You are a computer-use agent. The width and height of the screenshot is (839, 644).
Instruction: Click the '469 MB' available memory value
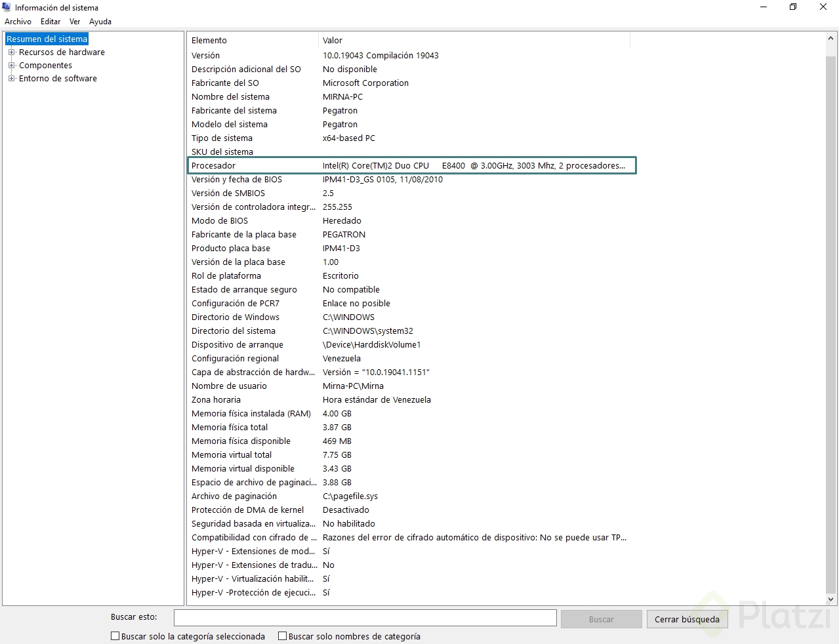(337, 441)
